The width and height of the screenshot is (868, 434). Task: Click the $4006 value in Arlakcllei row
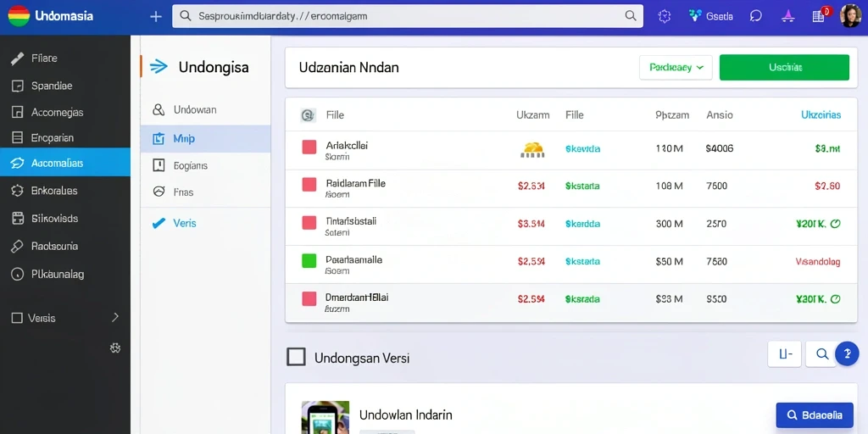click(x=720, y=149)
